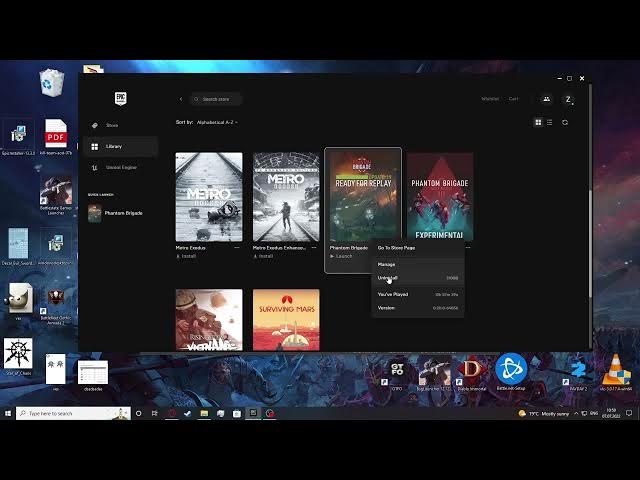Show hidden system tray icons
Viewport: 640px width, 480px height.
[576, 413]
